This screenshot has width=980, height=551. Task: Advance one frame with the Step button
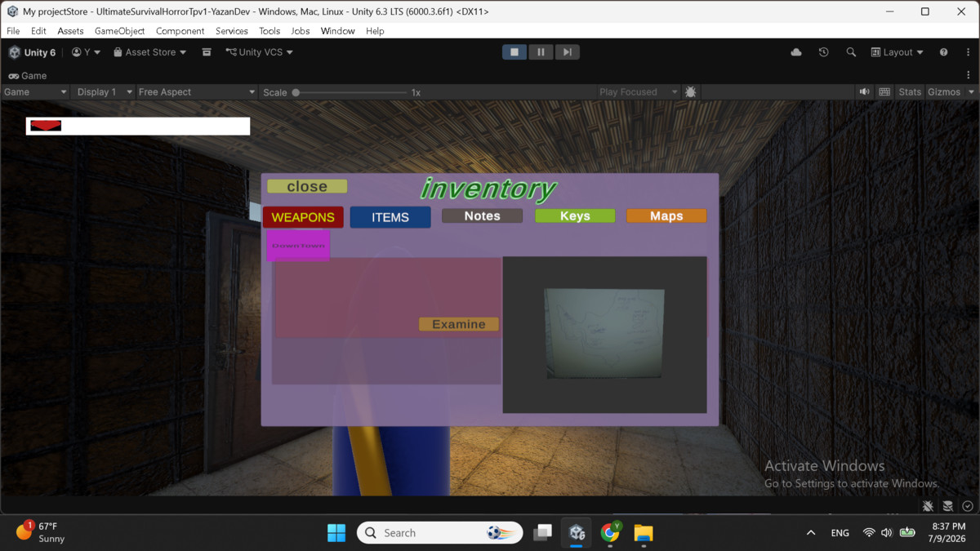point(567,52)
